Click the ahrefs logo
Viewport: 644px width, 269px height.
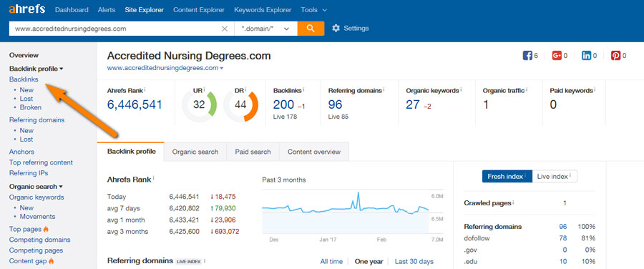click(27, 9)
